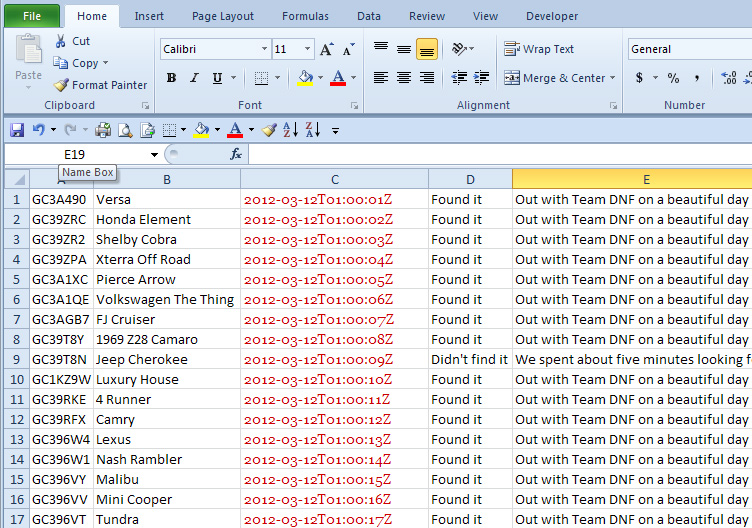The image size is (752, 528).
Task: Click inside the Name Box field
Action: 75,154
